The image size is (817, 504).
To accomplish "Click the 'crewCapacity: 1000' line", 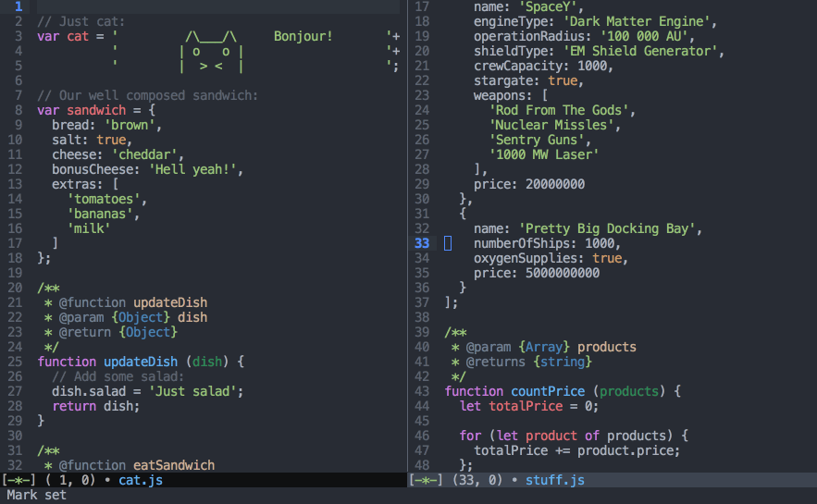I will (543, 67).
